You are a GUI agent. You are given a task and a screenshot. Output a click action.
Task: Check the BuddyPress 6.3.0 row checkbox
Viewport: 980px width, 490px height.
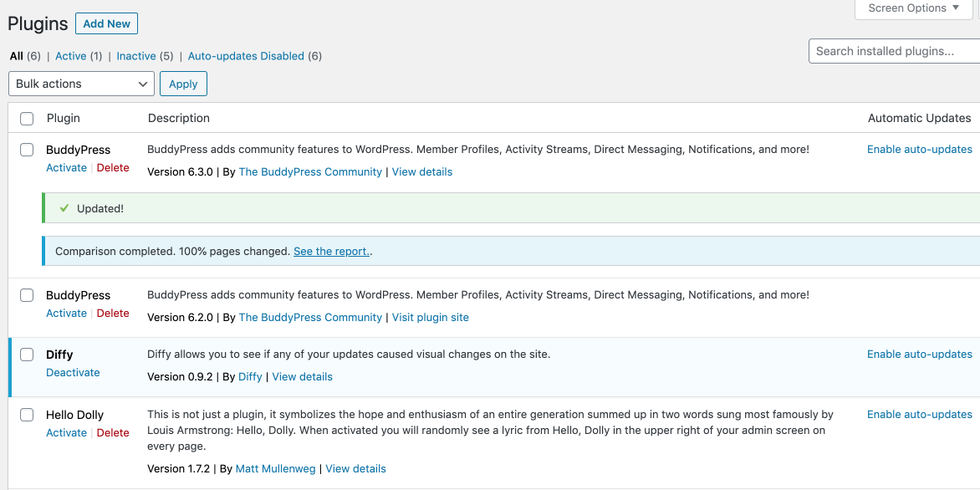click(27, 150)
